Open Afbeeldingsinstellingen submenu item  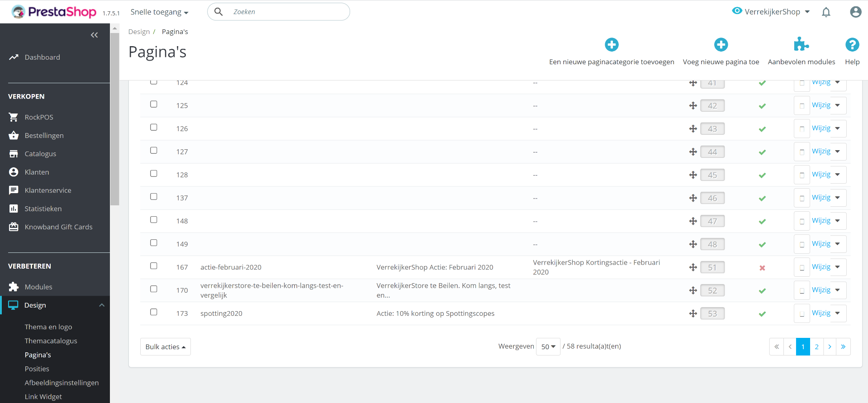pyautogui.click(x=62, y=383)
